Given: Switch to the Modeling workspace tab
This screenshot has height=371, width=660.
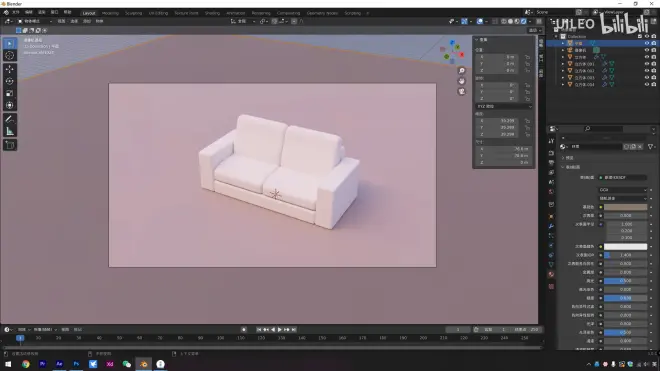Looking at the screenshot, I should pyautogui.click(x=110, y=13).
